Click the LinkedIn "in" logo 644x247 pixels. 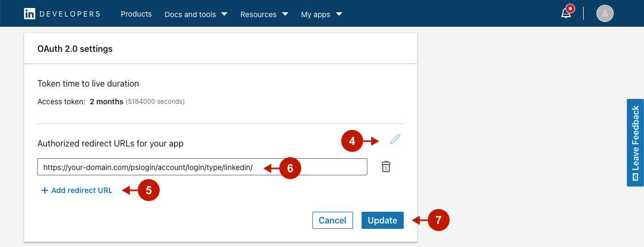click(30, 14)
